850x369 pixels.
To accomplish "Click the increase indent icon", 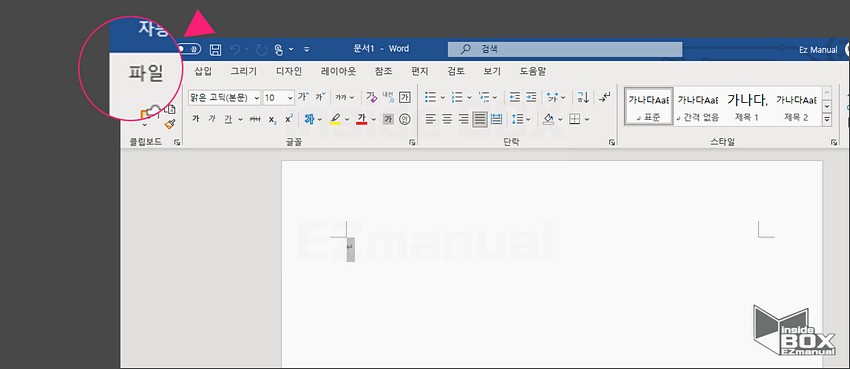I will 531,97.
